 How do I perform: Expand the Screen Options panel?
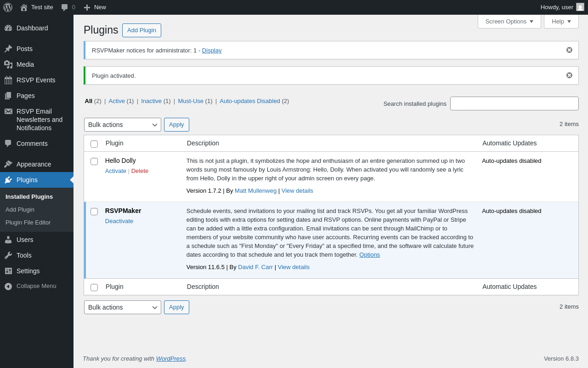click(x=509, y=21)
